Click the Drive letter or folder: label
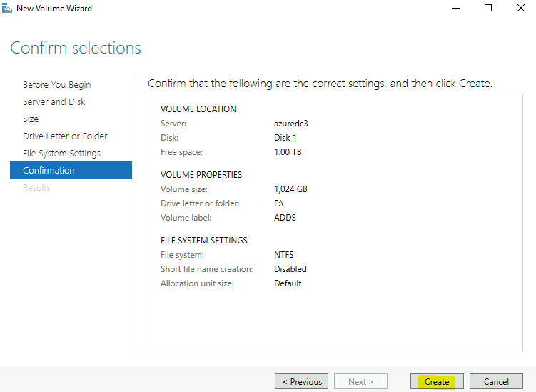 (200, 203)
